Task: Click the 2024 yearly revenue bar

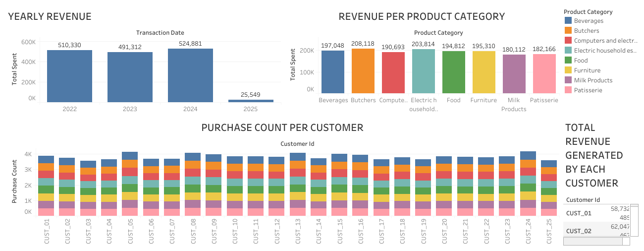Action: pyautogui.click(x=190, y=75)
